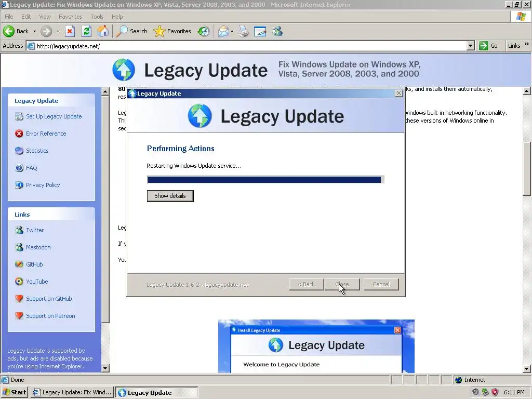Click the Print toolbar icon
Image resolution: width=532 pixels, height=399 pixels.
pos(243,31)
